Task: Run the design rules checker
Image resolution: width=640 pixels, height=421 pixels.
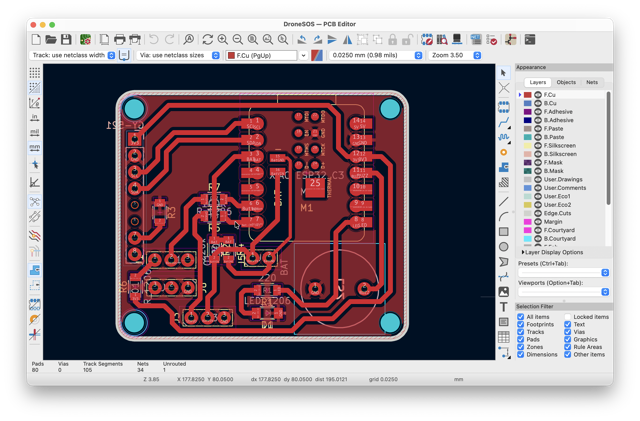Action: point(492,40)
